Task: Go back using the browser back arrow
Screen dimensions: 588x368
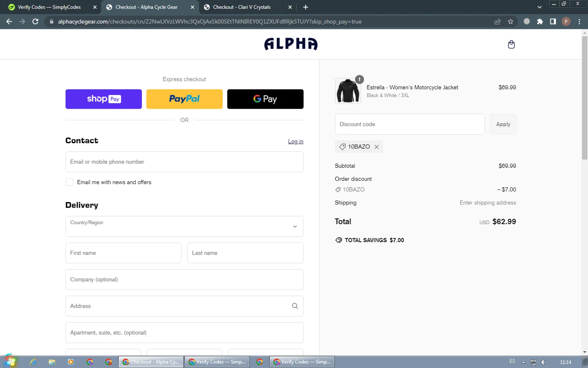Action: [x=9, y=22]
